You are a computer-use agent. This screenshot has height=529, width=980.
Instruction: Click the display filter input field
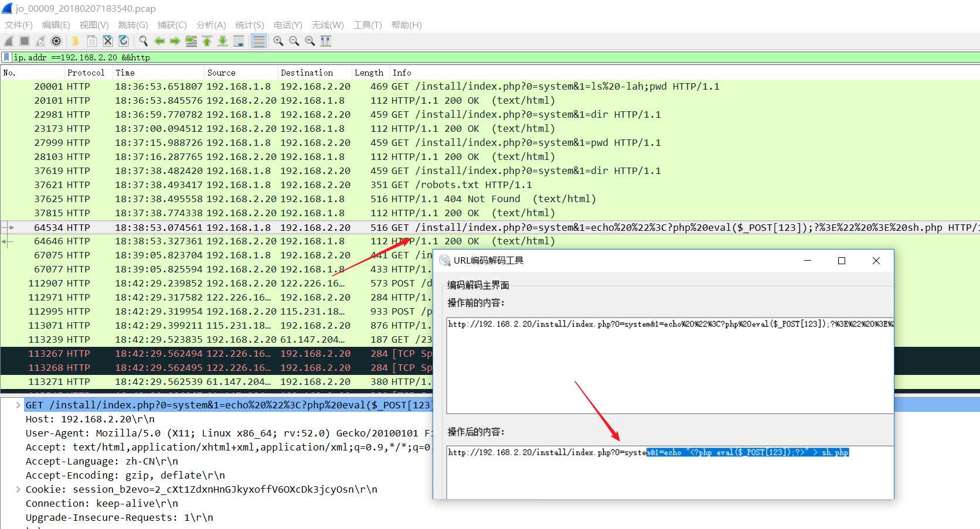495,57
